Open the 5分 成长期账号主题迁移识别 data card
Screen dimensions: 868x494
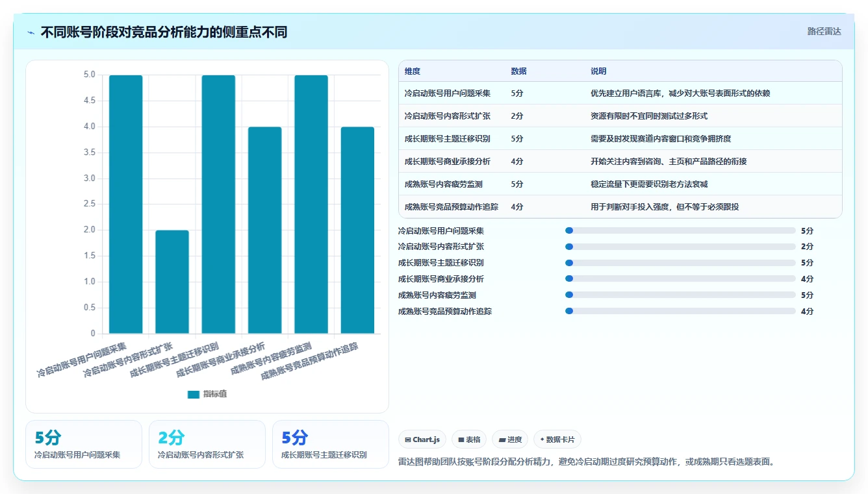tap(331, 444)
